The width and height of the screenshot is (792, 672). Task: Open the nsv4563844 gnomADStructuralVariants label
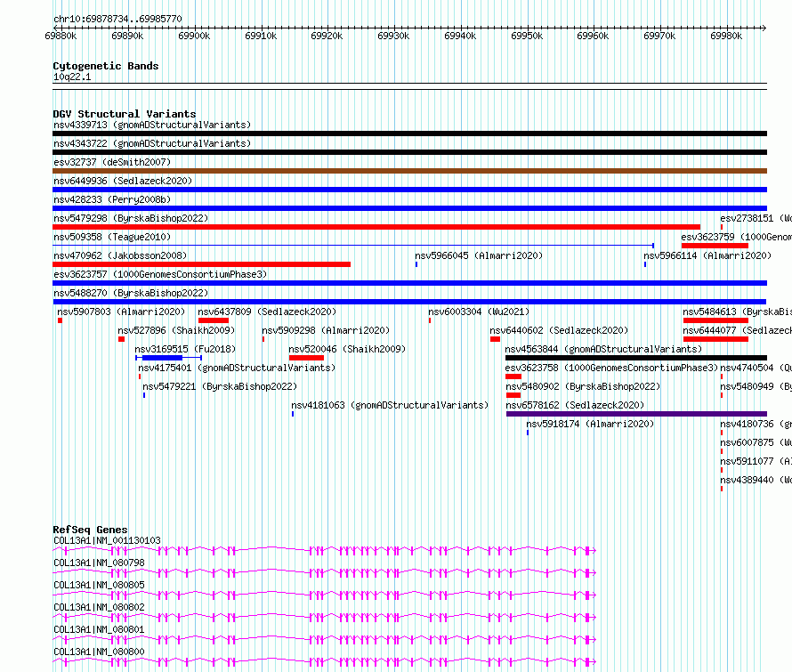(603, 349)
